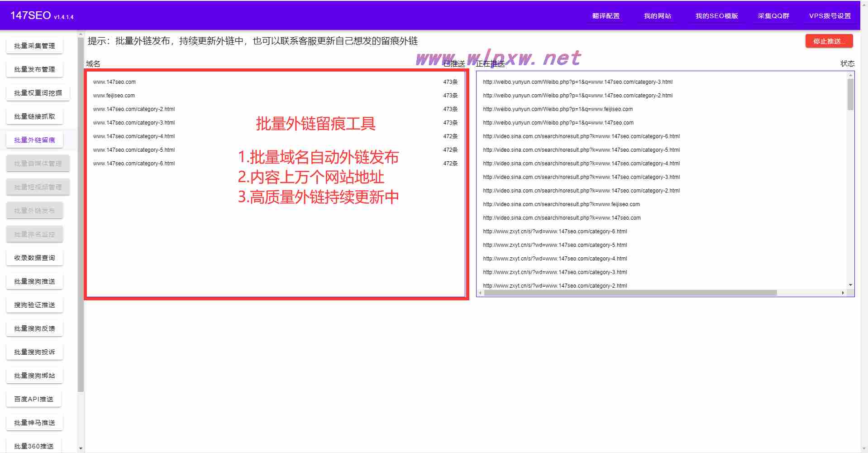
Task: Click video.sina URL for category-6.html
Action: tap(581, 136)
